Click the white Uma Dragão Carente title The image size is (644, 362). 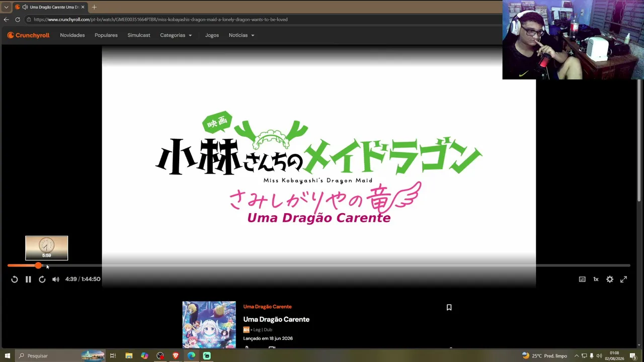point(276,319)
